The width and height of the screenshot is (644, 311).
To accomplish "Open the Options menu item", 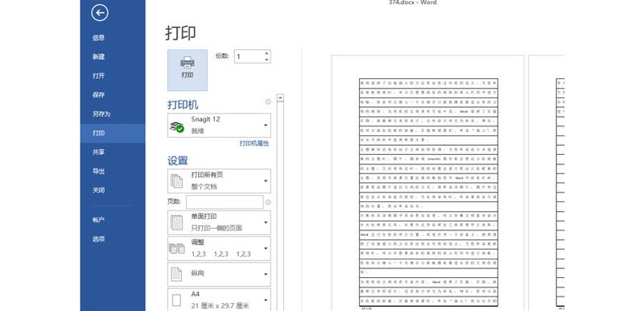I will (x=98, y=238).
